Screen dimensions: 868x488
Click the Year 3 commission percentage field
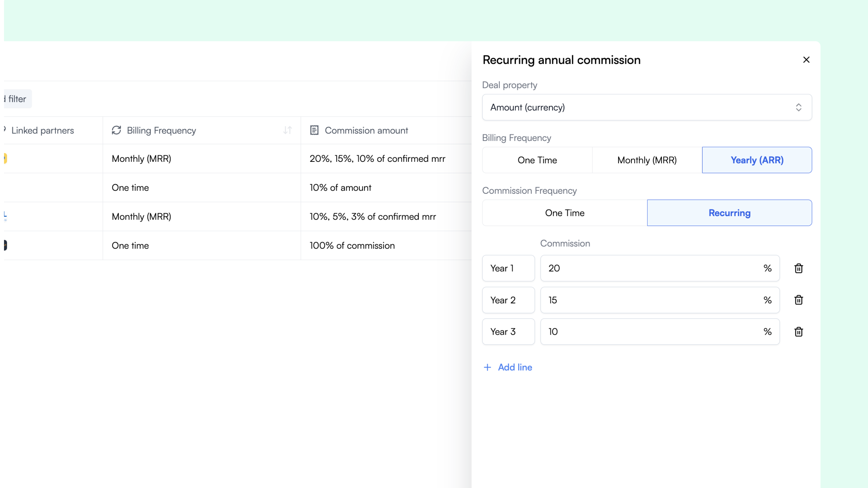(650, 332)
